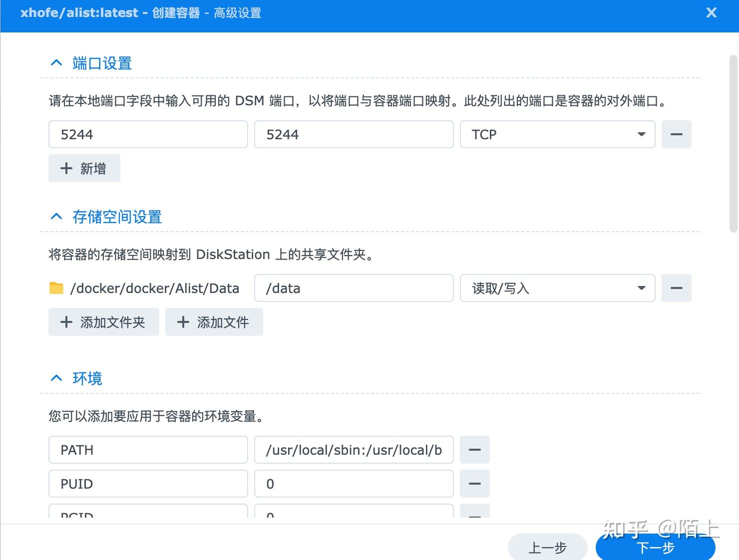Remove the /data volume mapping

676,288
